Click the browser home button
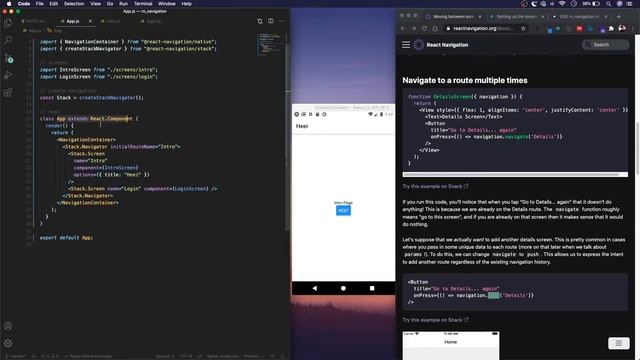 [435, 29]
